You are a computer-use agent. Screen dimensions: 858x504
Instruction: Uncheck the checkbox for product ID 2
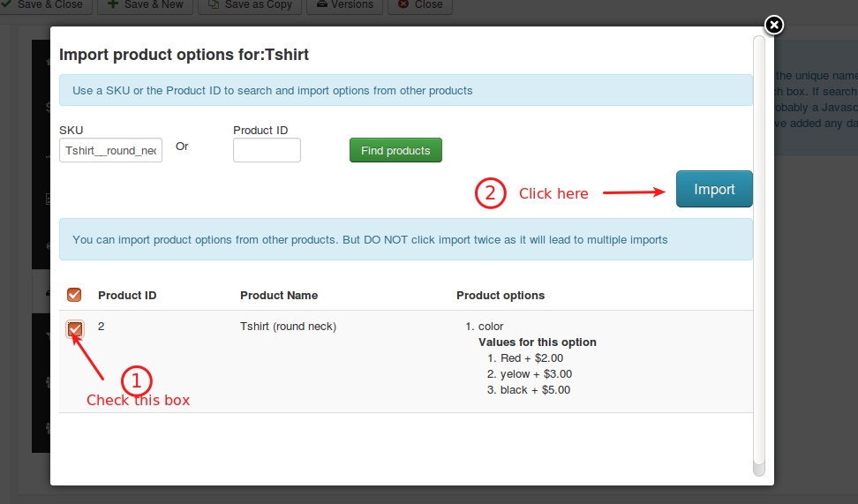click(75, 329)
